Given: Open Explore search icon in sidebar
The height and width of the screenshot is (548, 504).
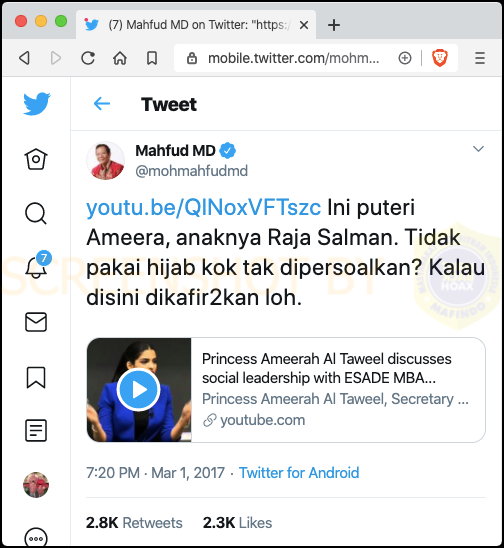Looking at the screenshot, I should [x=36, y=213].
